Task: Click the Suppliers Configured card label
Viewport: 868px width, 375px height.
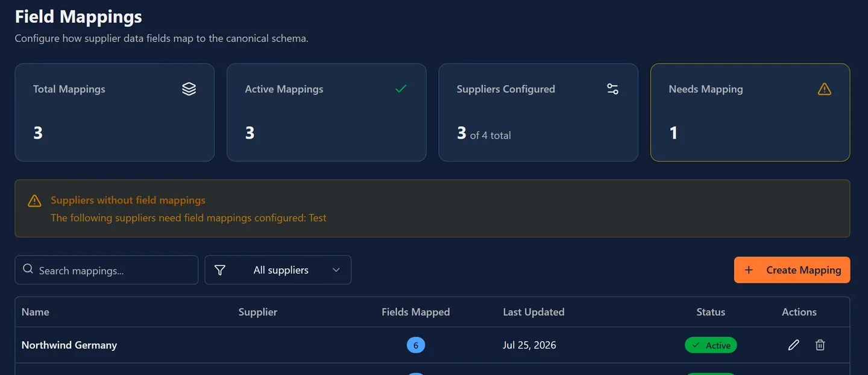Action: (506, 89)
